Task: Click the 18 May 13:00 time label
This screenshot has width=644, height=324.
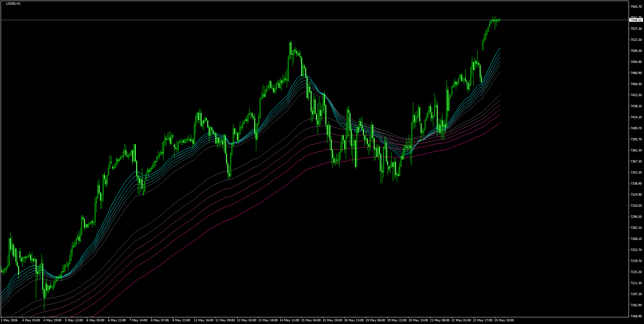Action: click(x=354, y=320)
